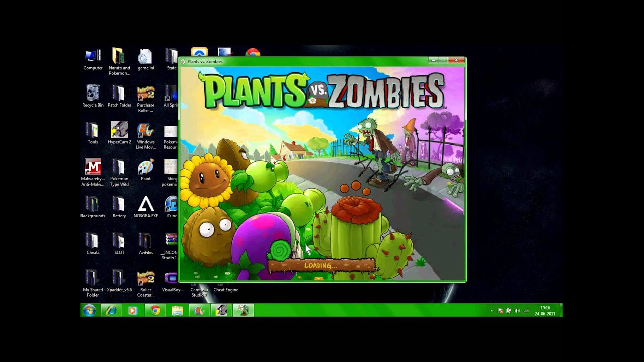Launch Malwarebytes Anti-Malware desktop icon

pos(93,172)
